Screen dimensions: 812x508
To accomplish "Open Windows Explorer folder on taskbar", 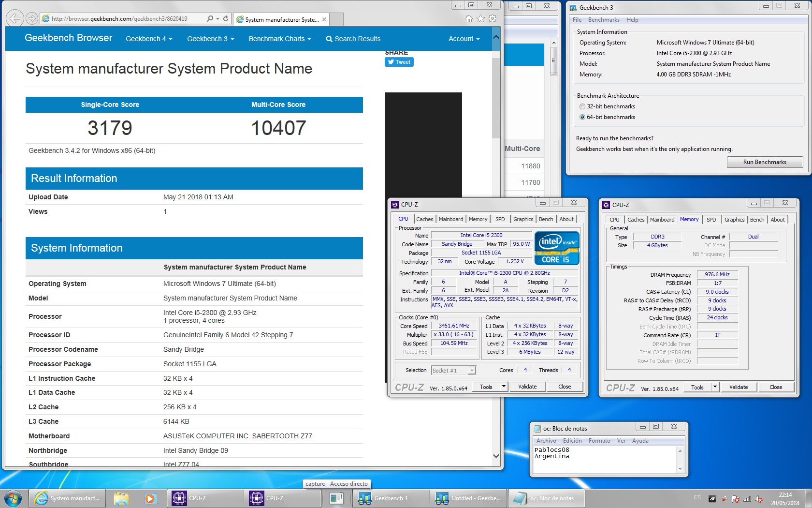I will [121, 498].
